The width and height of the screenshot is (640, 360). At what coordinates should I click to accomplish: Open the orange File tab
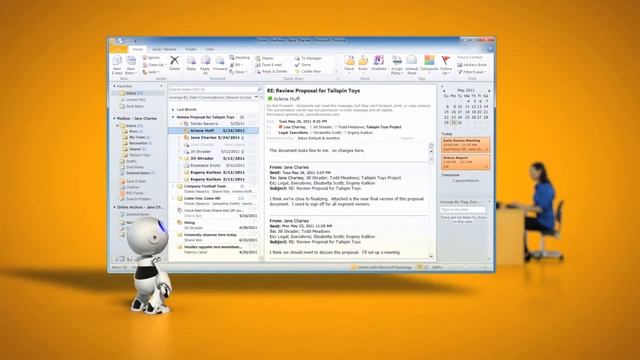(x=118, y=49)
